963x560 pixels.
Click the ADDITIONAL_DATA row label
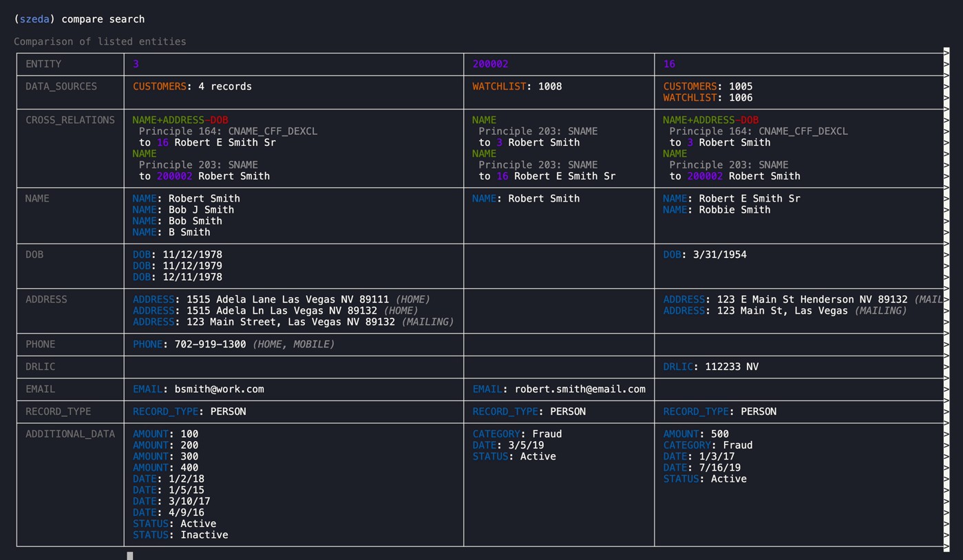click(70, 433)
